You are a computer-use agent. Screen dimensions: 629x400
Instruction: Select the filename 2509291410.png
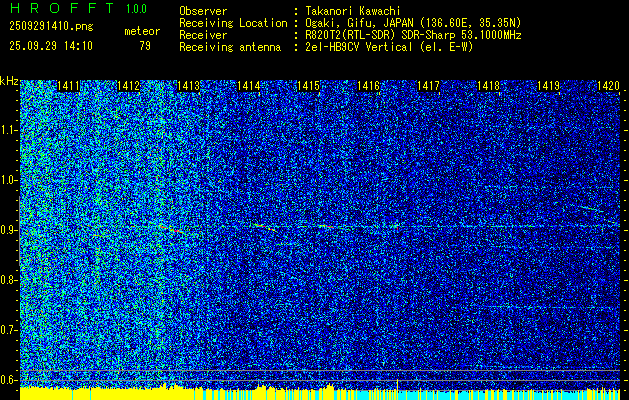pyautogui.click(x=51, y=26)
